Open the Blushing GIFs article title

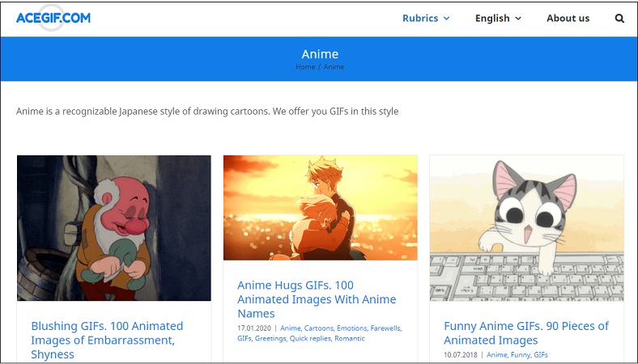pyautogui.click(x=107, y=340)
